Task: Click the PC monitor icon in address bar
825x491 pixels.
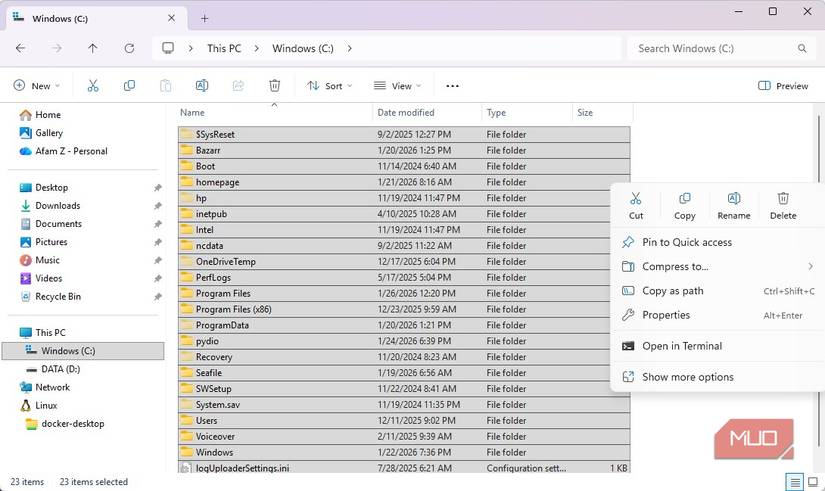Action: coord(168,48)
